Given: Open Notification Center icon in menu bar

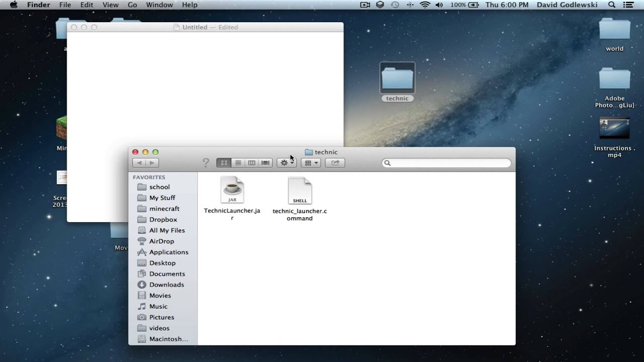Looking at the screenshot, I should [628, 5].
